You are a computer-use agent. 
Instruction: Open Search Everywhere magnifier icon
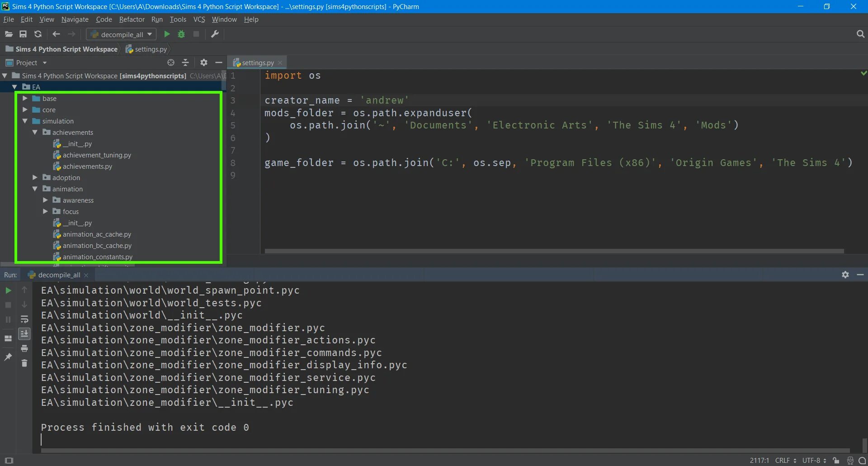pos(860,34)
